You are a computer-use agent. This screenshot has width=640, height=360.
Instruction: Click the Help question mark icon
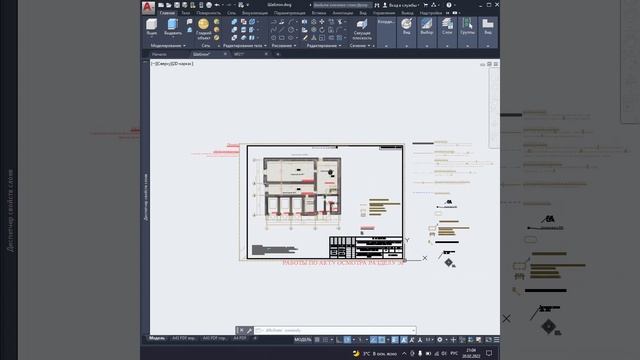pyautogui.click(x=449, y=5)
